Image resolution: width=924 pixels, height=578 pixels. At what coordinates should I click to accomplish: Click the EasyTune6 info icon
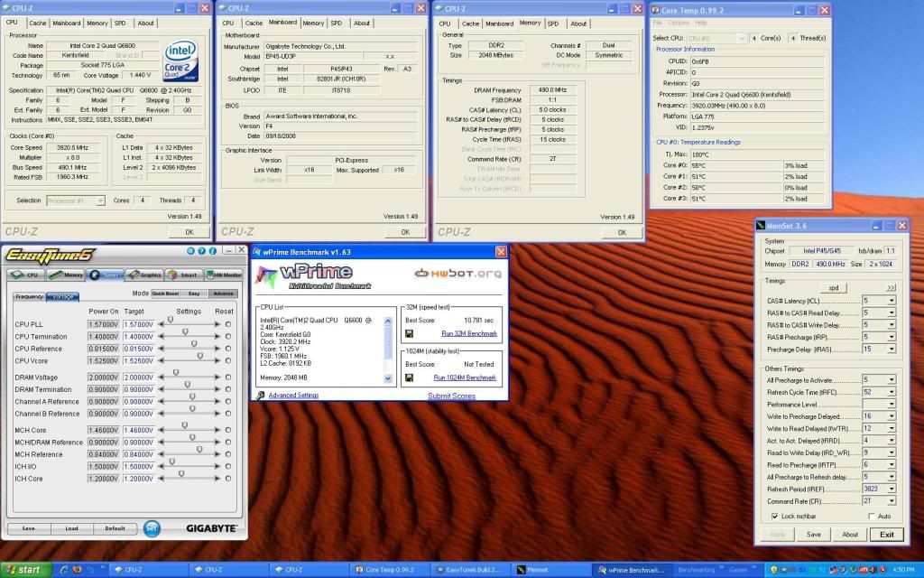coord(212,251)
